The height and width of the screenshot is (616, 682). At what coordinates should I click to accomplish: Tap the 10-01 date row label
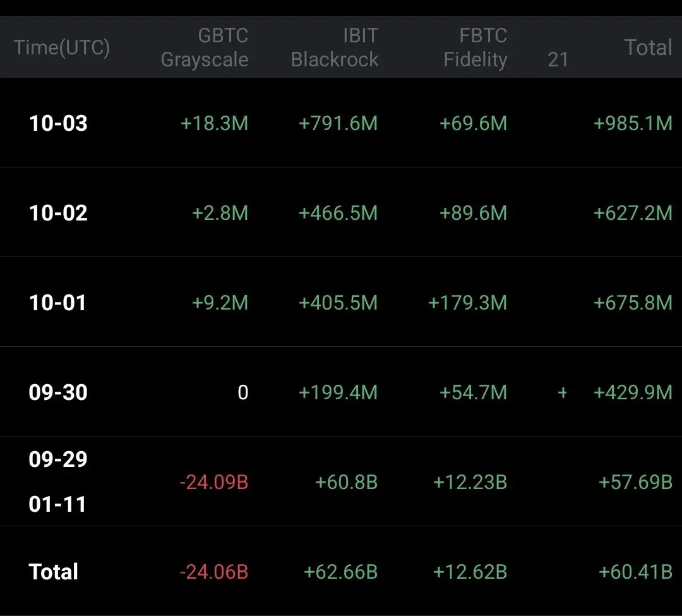pyautogui.click(x=57, y=303)
